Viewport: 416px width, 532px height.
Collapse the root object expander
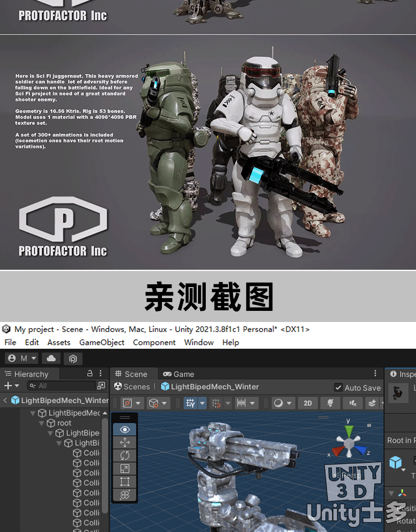tap(42, 423)
